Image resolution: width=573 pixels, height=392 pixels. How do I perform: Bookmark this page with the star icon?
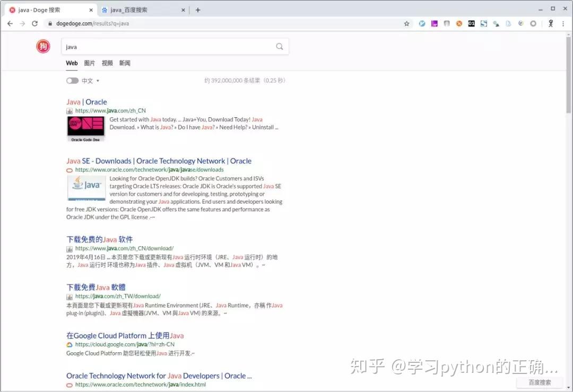[x=406, y=23]
